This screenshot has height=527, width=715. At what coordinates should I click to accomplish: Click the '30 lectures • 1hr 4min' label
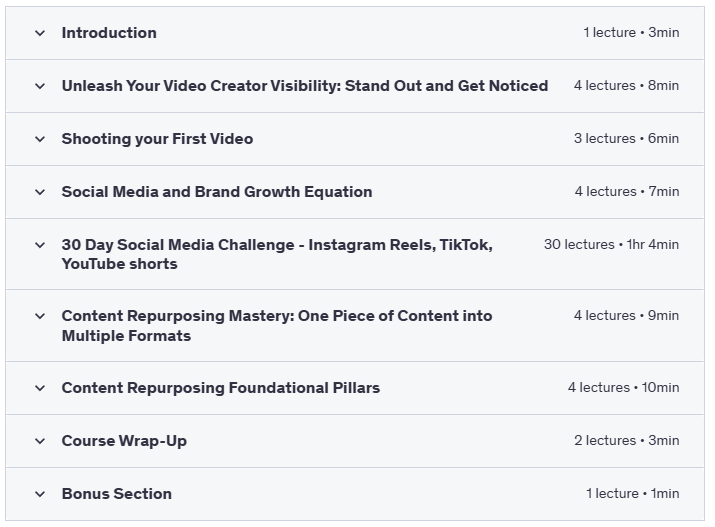pos(611,245)
